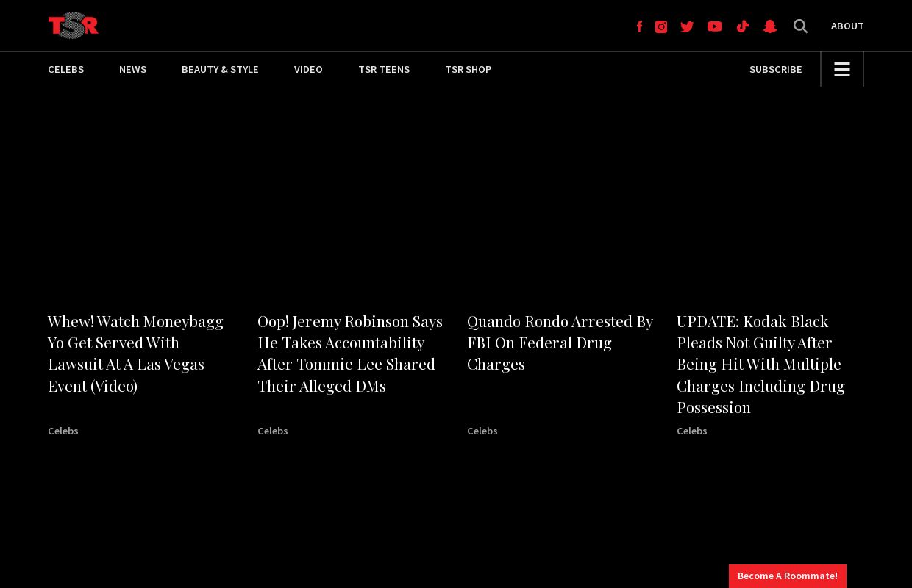Click the ABOUT link

tap(847, 26)
